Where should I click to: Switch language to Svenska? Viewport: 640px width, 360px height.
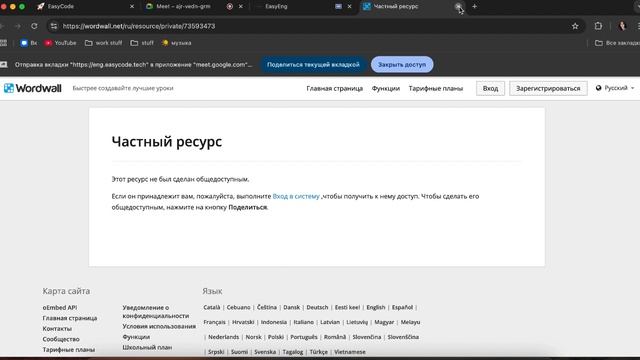click(x=265, y=352)
